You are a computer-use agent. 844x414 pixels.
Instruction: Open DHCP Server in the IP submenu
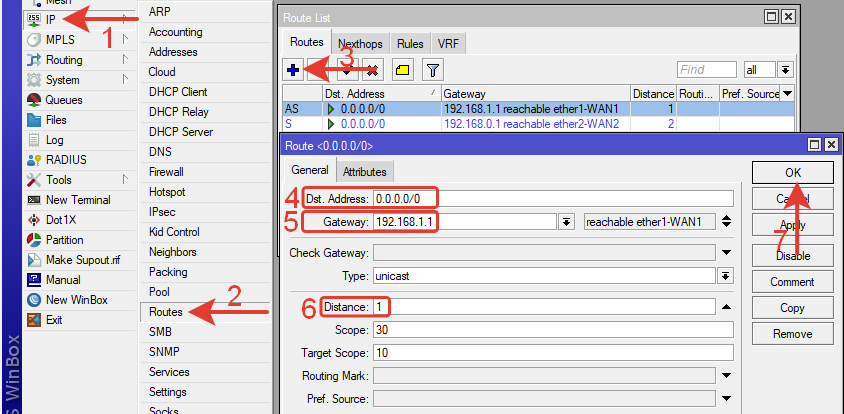tap(205, 132)
